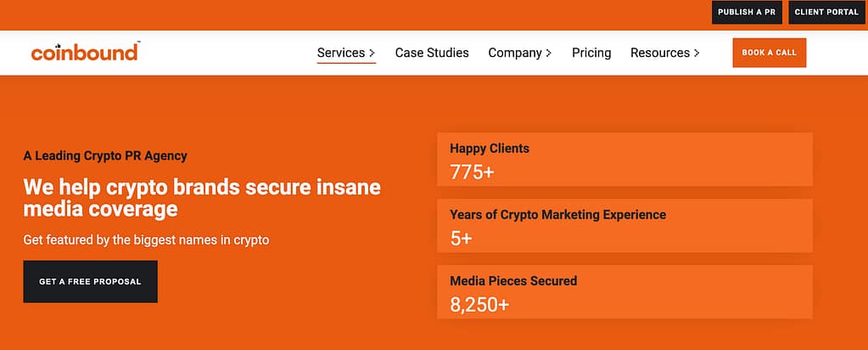The width and height of the screenshot is (868, 350).
Task: Open the Publish a PR link
Action: [x=747, y=13]
